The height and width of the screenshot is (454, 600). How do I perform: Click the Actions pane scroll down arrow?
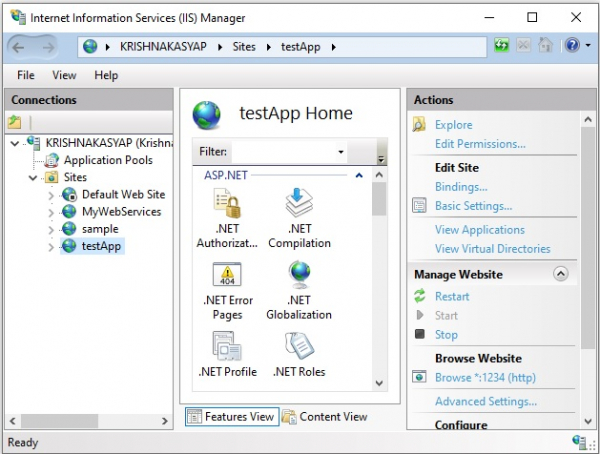[x=588, y=421]
